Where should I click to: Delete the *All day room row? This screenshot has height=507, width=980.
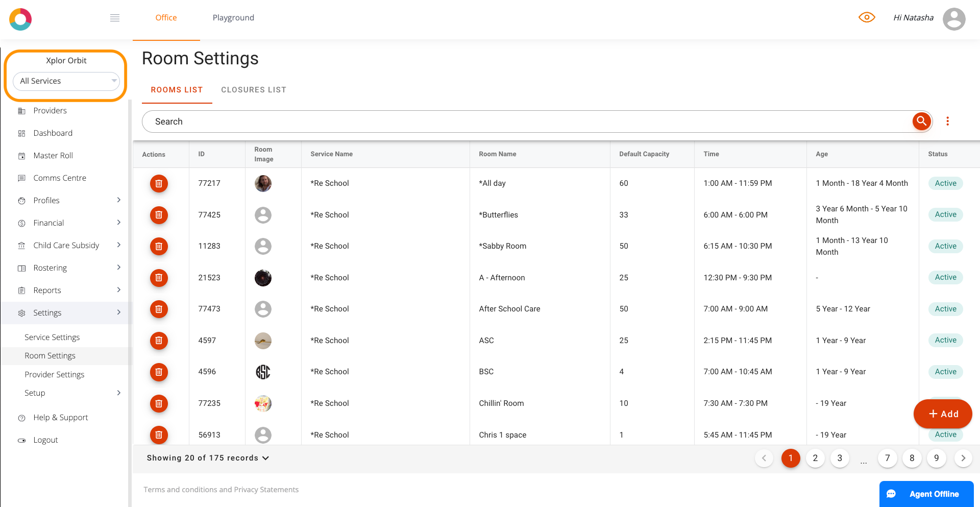pos(159,183)
